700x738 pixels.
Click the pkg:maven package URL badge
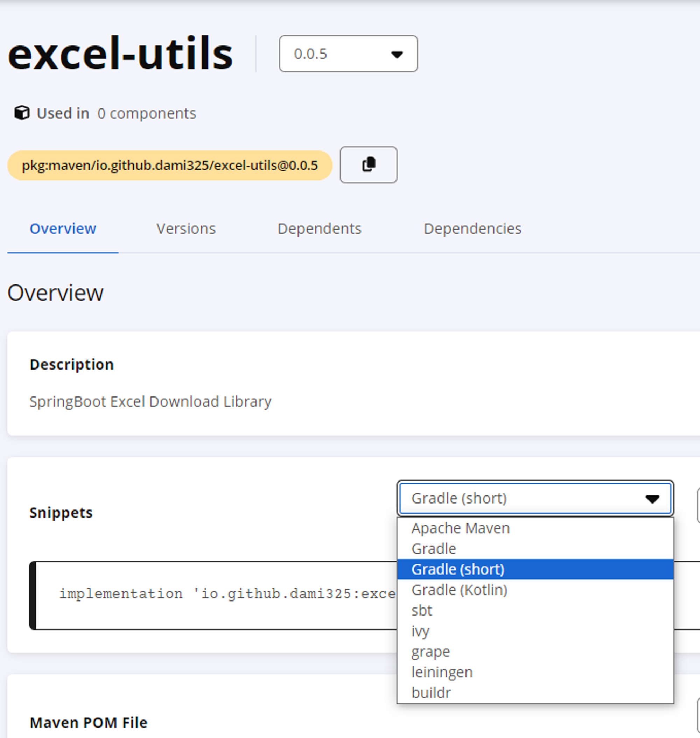(170, 165)
